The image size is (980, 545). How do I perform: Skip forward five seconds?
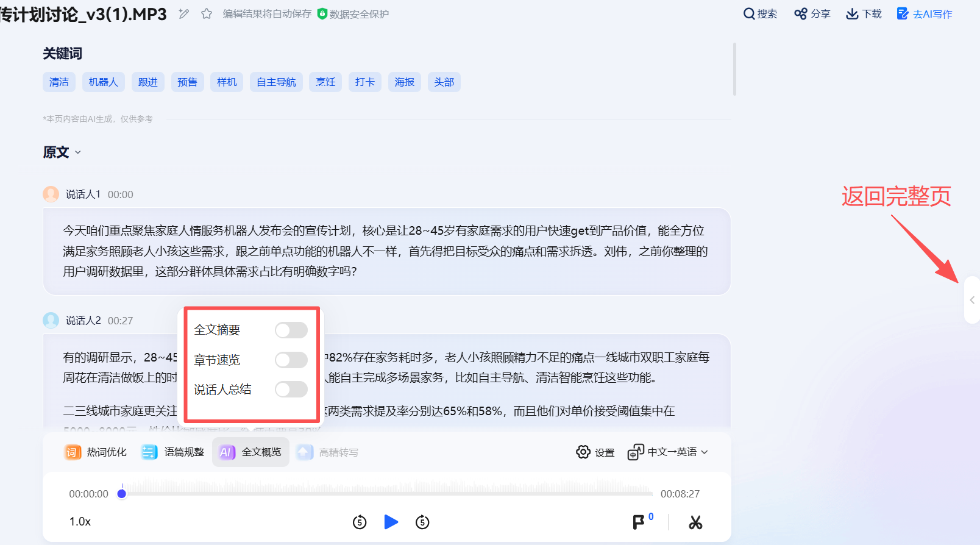click(x=422, y=522)
